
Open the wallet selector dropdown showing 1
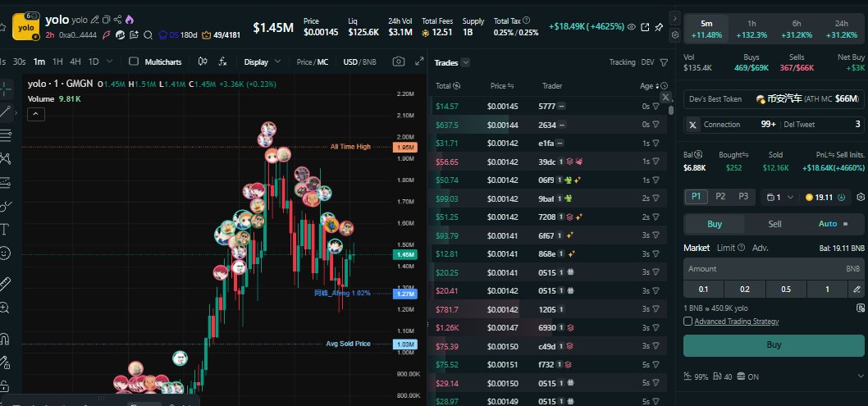(780, 197)
